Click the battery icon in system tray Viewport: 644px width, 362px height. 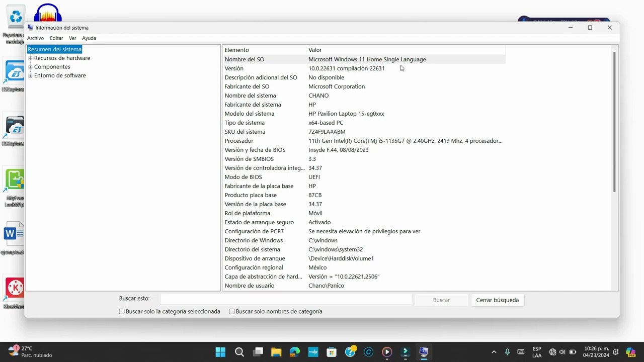coord(573,352)
